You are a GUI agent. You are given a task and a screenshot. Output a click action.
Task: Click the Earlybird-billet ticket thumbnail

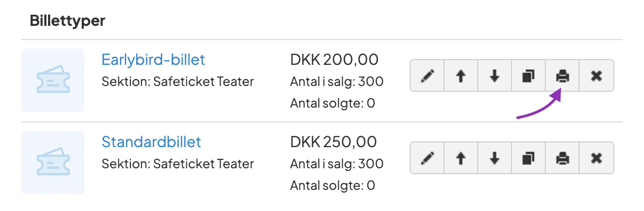(x=53, y=80)
